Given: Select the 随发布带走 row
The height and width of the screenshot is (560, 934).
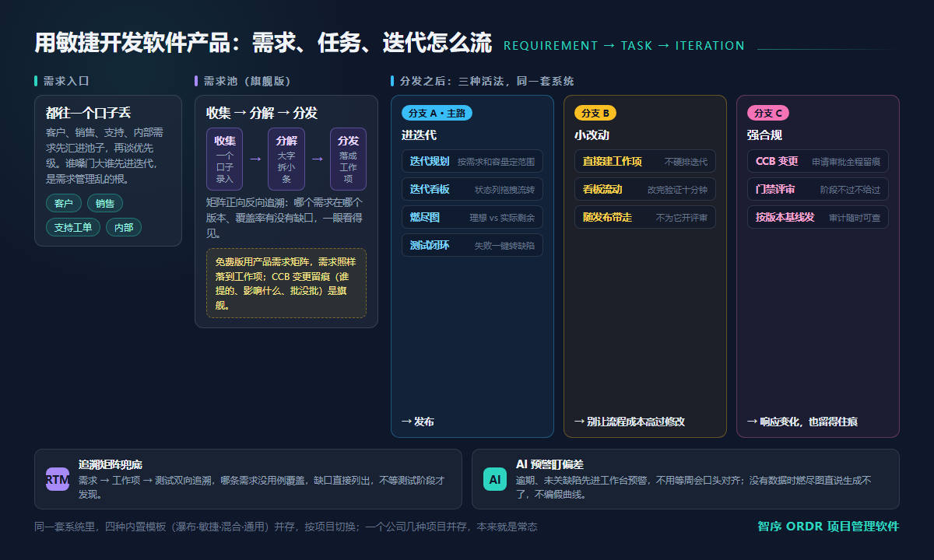Looking at the screenshot, I should 645,217.
